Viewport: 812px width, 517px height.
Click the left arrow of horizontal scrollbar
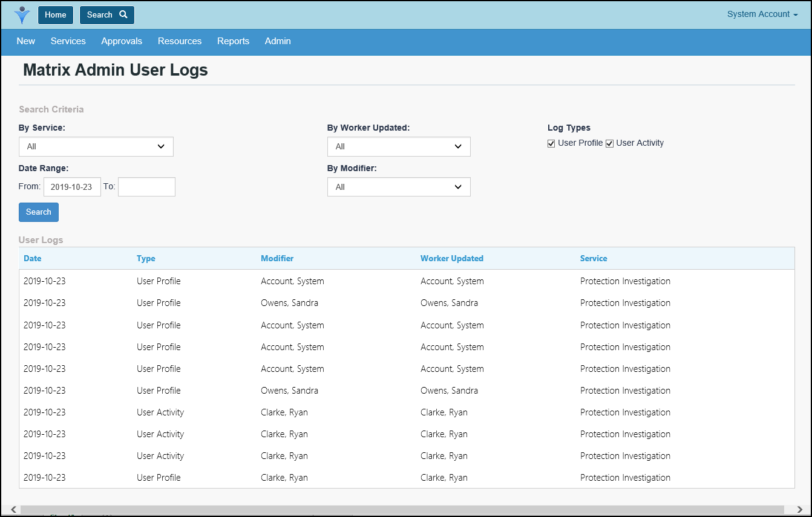point(13,510)
